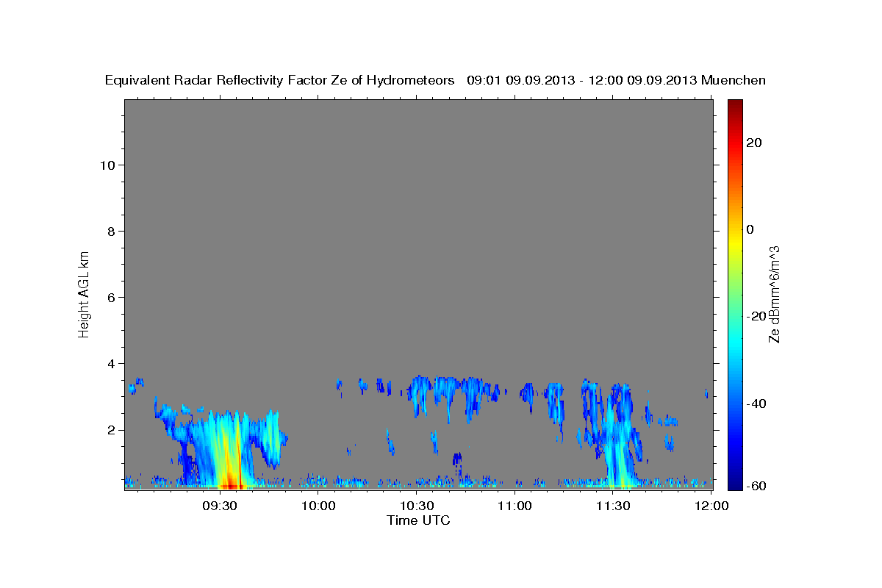Click the 'Height AGL km' axis label
The image size is (882, 588).
[x=84, y=294]
